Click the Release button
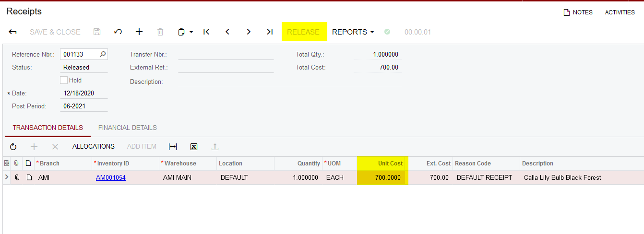 coord(303,32)
